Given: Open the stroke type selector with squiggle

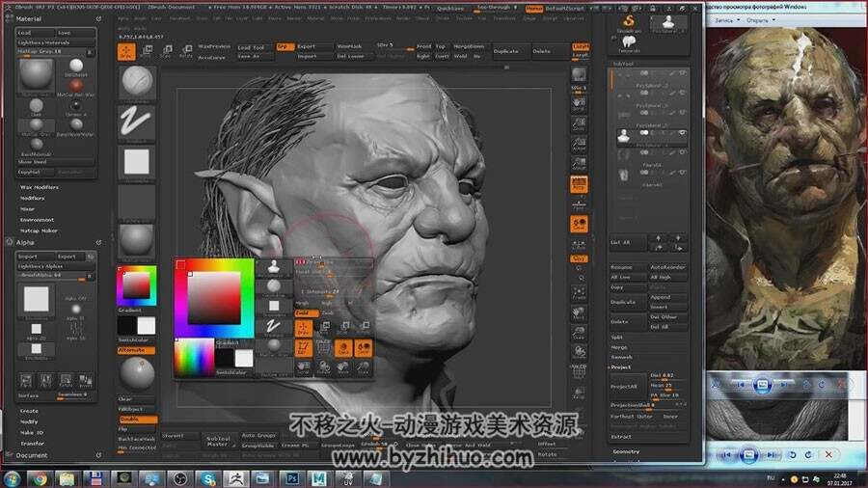Looking at the screenshot, I should 137,122.
